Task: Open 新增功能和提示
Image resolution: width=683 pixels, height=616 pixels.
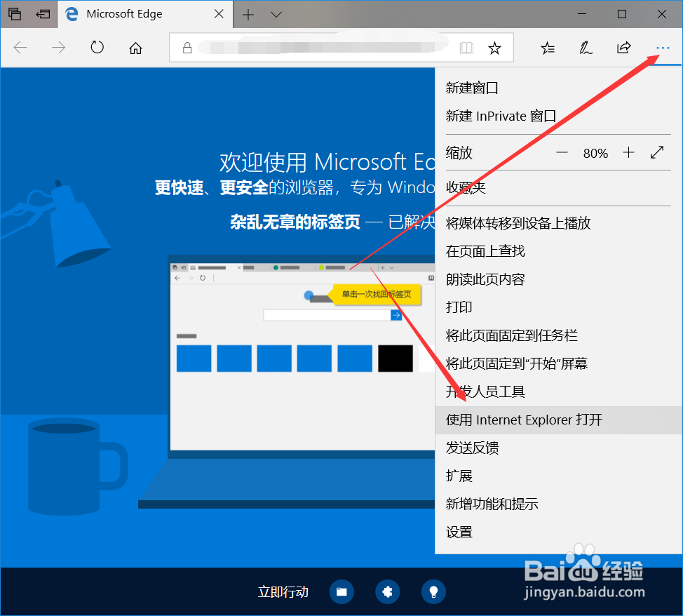Action: click(x=558, y=504)
